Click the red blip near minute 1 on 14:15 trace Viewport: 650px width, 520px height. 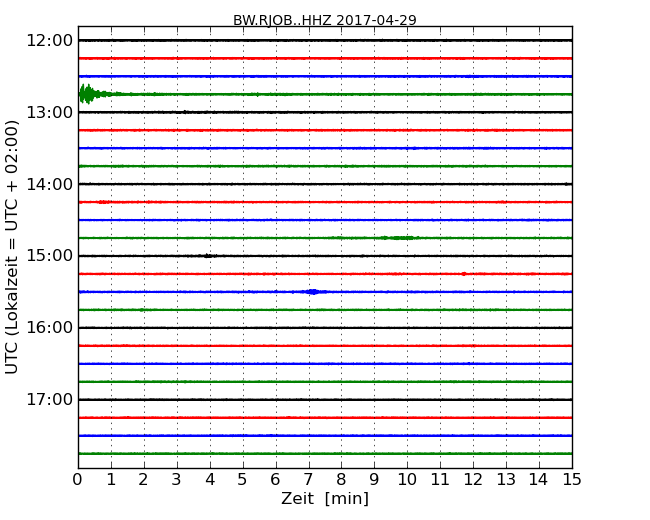click(103, 202)
